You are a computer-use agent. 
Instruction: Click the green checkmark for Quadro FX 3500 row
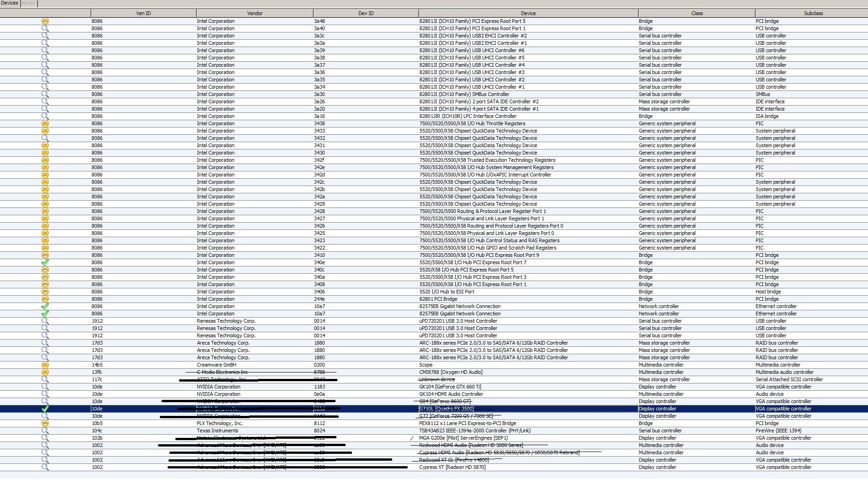click(x=45, y=409)
